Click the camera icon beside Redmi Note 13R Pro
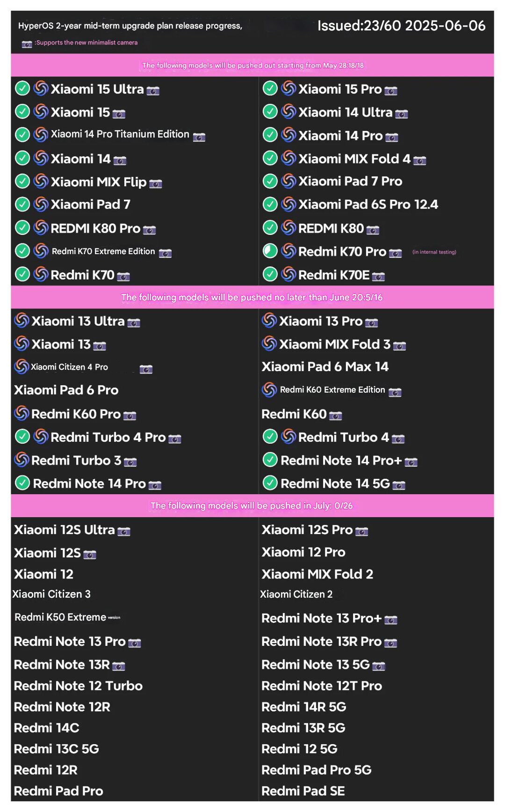The width and height of the screenshot is (505, 812). [x=391, y=643]
